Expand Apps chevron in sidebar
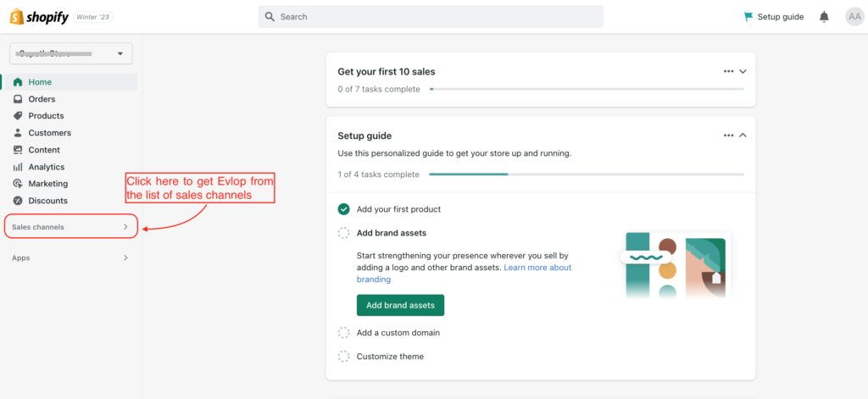This screenshot has height=399, width=868. (125, 258)
